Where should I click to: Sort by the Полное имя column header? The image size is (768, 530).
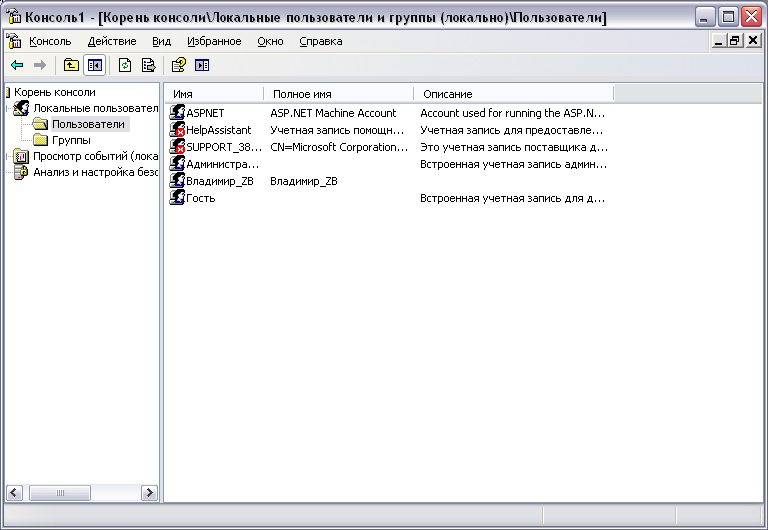pyautogui.click(x=338, y=94)
